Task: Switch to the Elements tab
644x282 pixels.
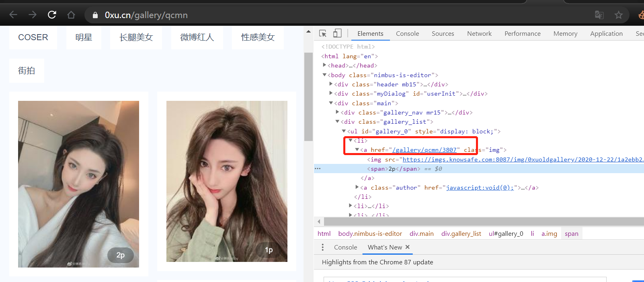Action: click(370, 34)
